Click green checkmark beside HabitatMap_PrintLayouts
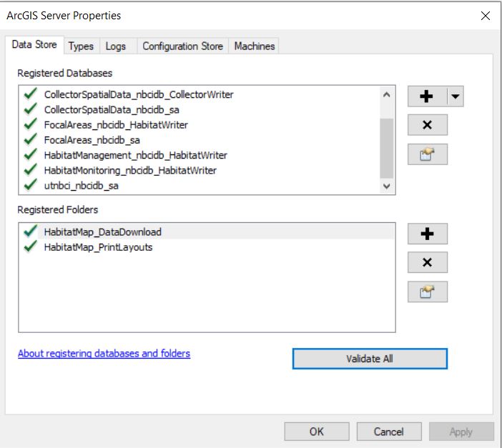This screenshot has width=502, height=448. click(x=31, y=246)
